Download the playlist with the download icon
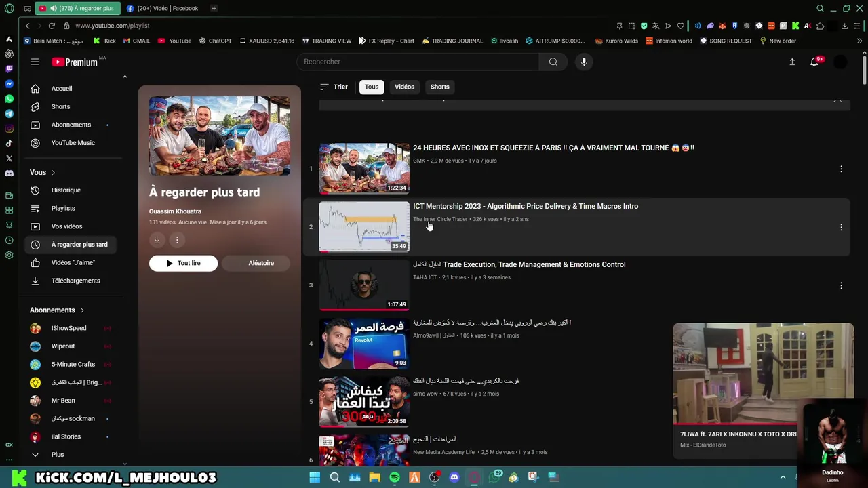Screen dimensions: 868x488 [x=157, y=240]
